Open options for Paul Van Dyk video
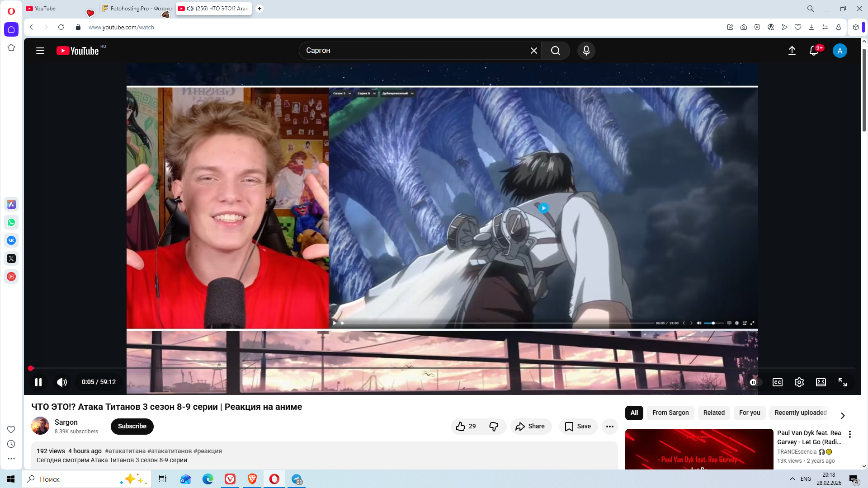 click(x=849, y=434)
